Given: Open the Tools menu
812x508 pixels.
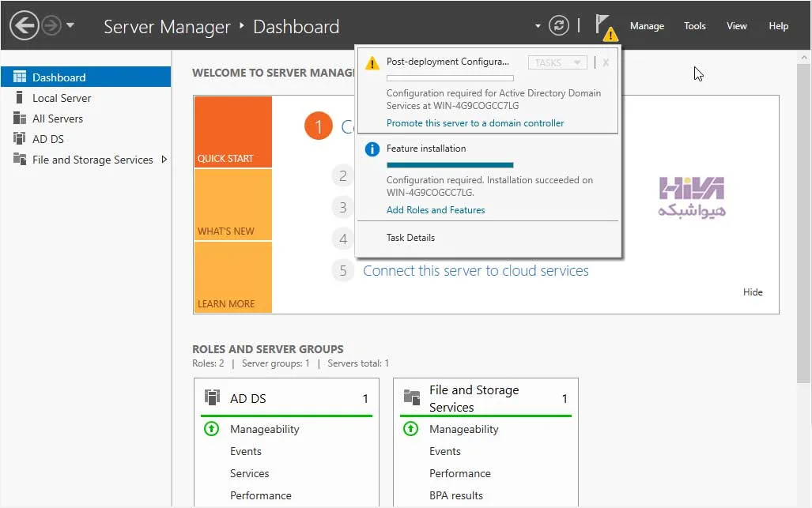Looking at the screenshot, I should (694, 26).
